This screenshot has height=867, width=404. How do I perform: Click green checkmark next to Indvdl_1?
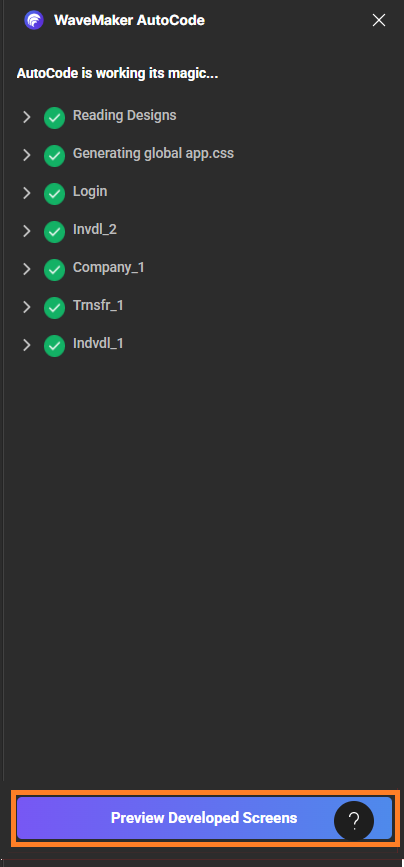point(54,346)
